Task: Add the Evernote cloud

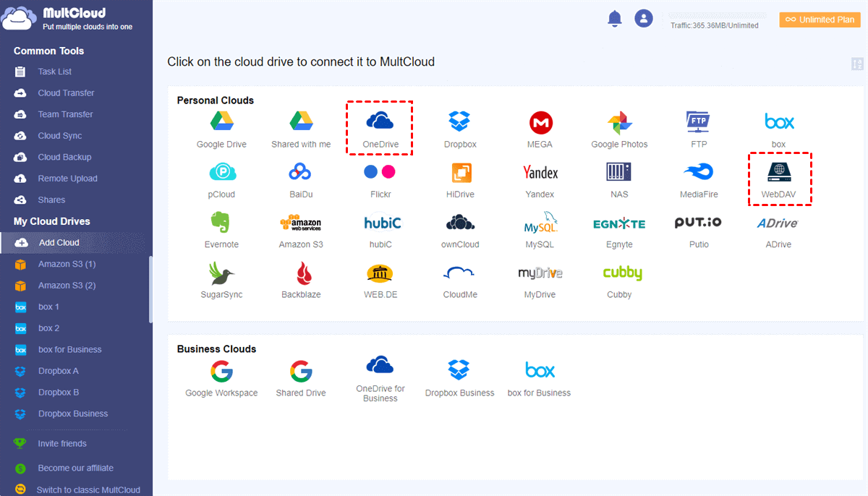Action: 221,222
